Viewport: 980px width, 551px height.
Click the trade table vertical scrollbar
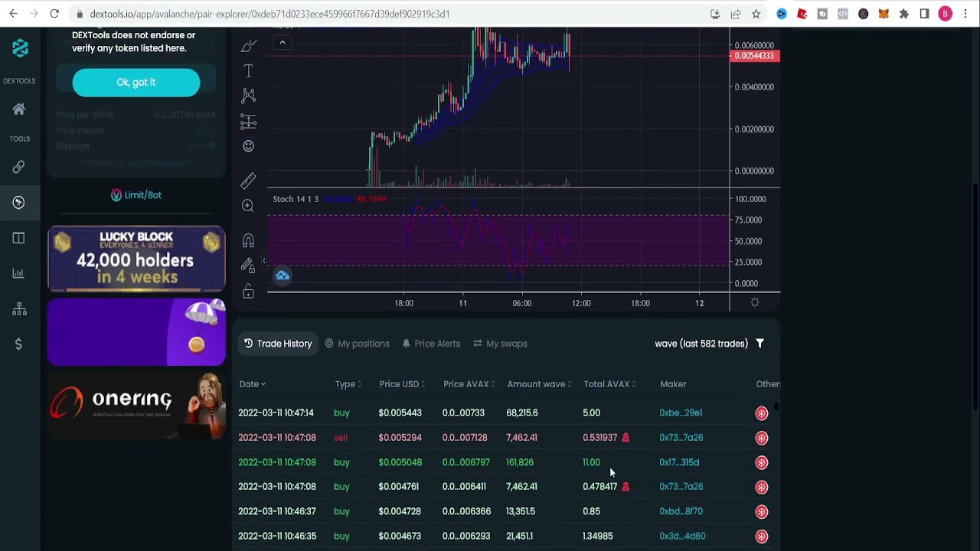click(776, 406)
